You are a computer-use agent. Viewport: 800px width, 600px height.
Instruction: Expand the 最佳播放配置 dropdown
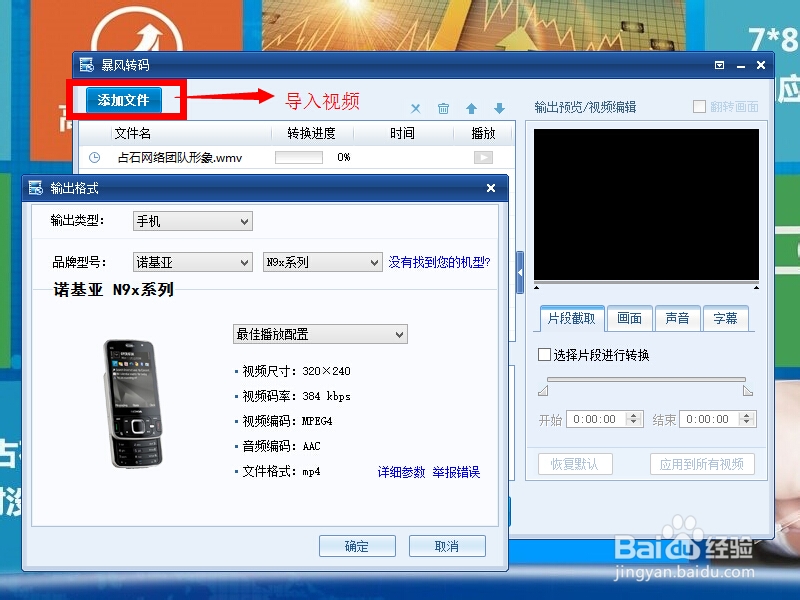pos(320,334)
